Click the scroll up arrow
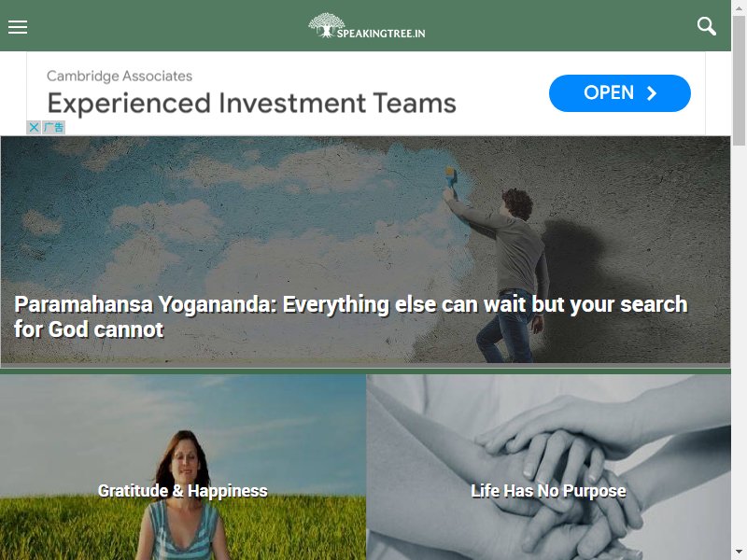This screenshot has width=747, height=560. point(739,7)
